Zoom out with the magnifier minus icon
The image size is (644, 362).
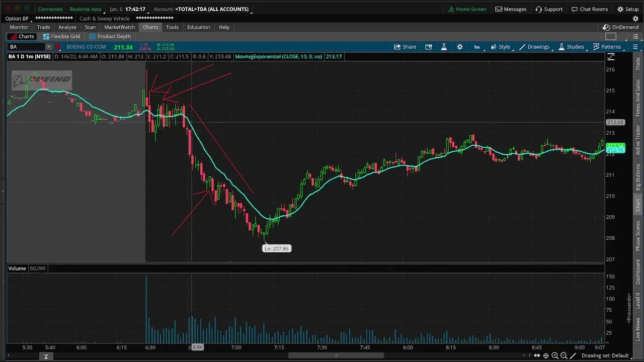(x=563, y=355)
